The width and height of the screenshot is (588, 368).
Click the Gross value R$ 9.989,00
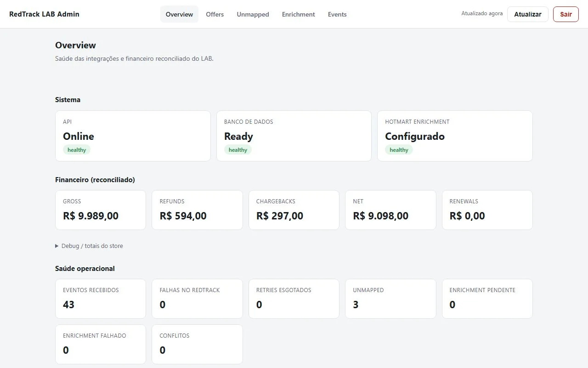[90, 216]
